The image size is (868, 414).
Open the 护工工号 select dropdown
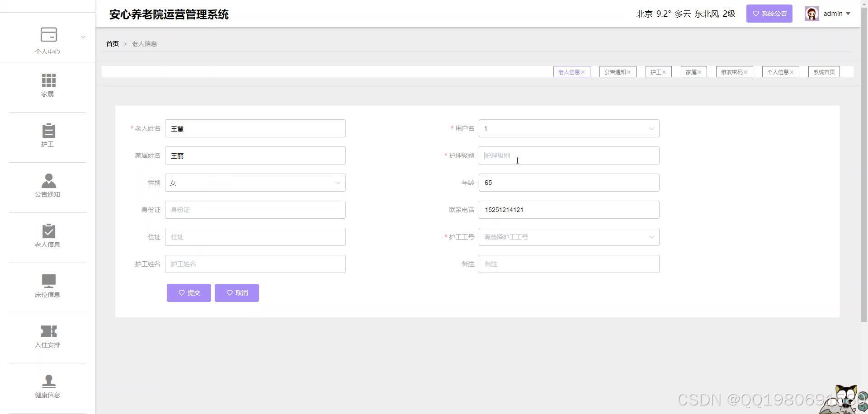point(569,237)
